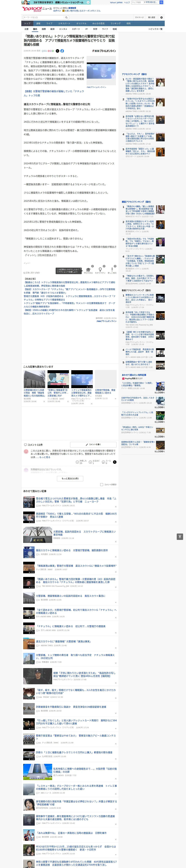Click the first commenter's avatar
Screen dimensions: 186x868
[x=26, y=452]
